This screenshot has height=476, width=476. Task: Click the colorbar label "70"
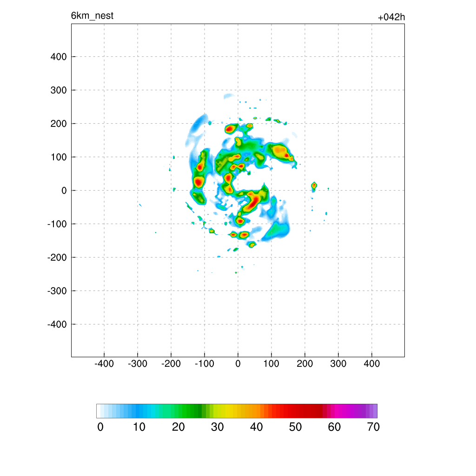pyautogui.click(x=373, y=427)
